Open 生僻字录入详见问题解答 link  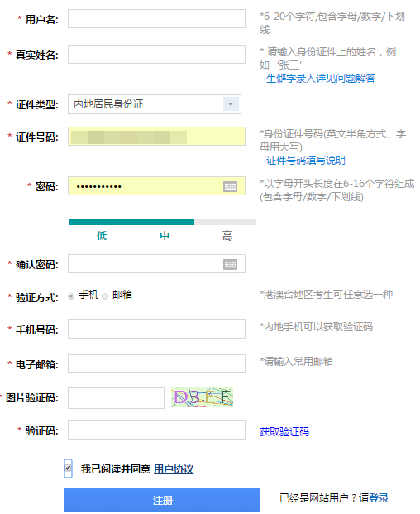(321, 79)
